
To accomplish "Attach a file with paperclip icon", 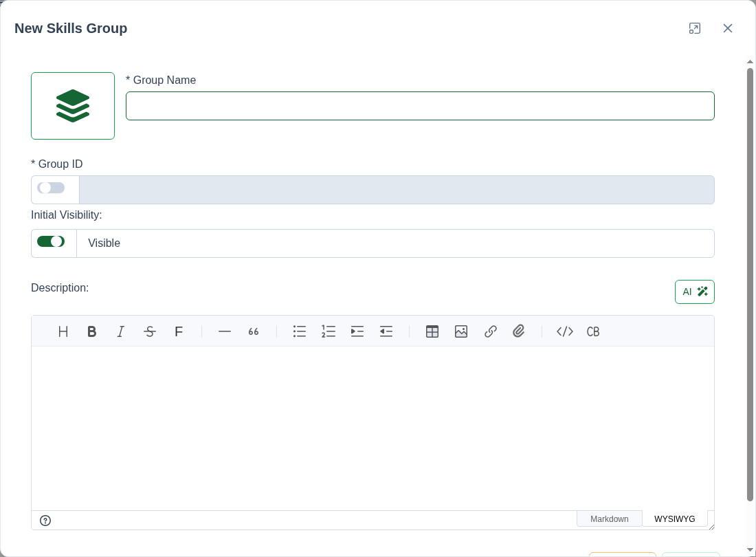I will (x=519, y=331).
